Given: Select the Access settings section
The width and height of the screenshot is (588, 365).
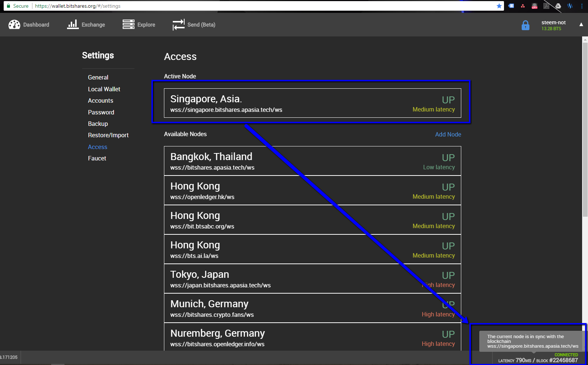Looking at the screenshot, I should coord(98,147).
